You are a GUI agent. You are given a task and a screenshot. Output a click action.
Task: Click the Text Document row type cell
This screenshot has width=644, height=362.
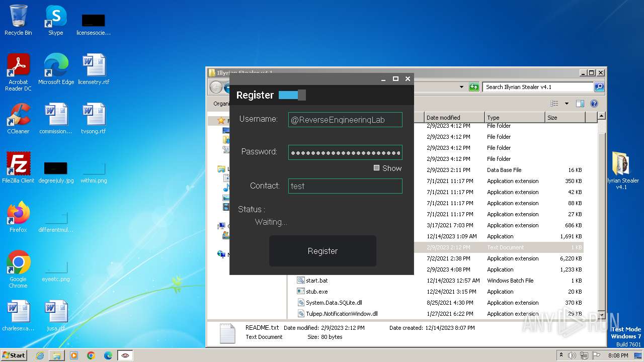click(505, 247)
